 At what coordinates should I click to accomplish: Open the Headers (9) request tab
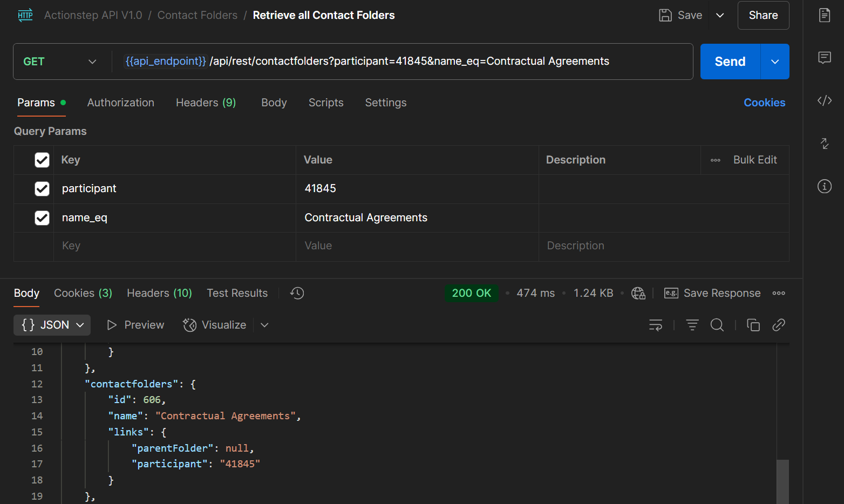(206, 103)
